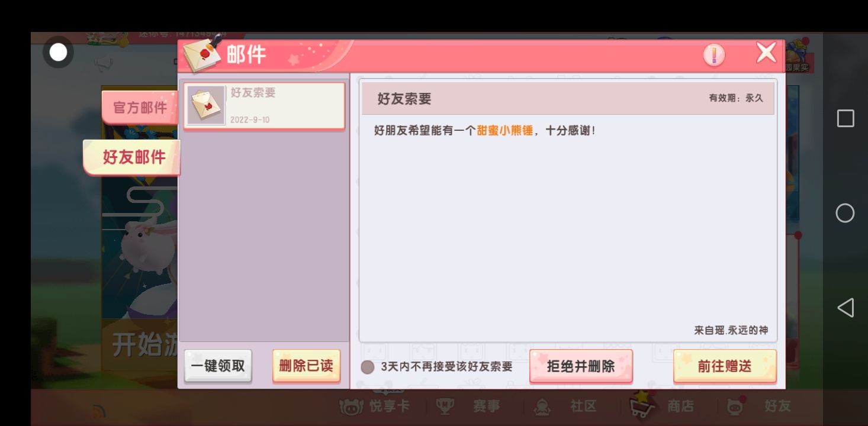This screenshot has width=868, height=426.
Task: Open 社区 community icon
Action: 542,406
